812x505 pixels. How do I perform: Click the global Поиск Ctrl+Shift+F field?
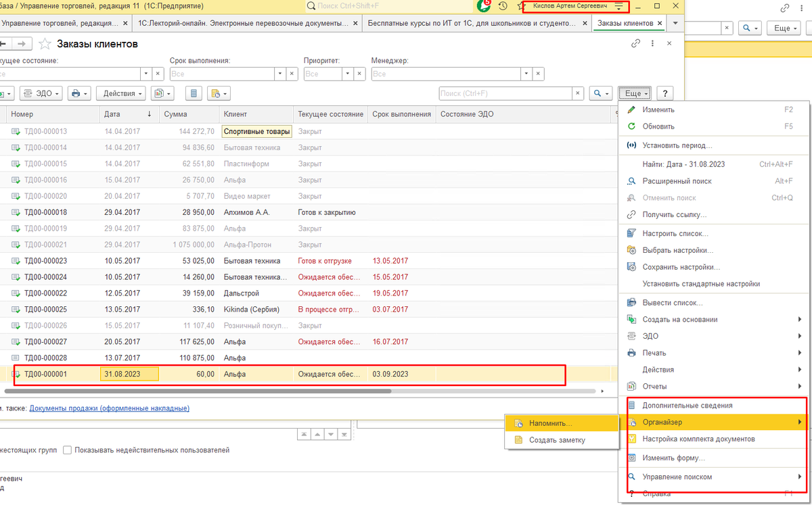(390, 6)
